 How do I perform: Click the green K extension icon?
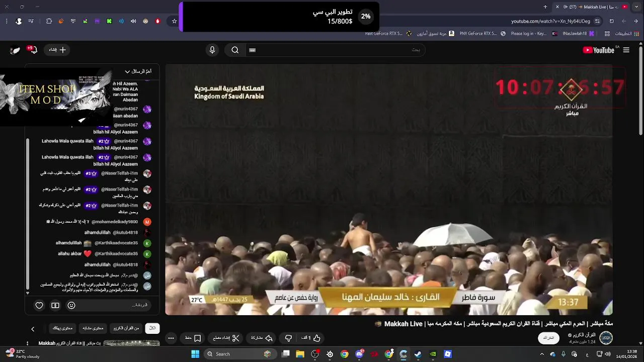[x=109, y=21]
